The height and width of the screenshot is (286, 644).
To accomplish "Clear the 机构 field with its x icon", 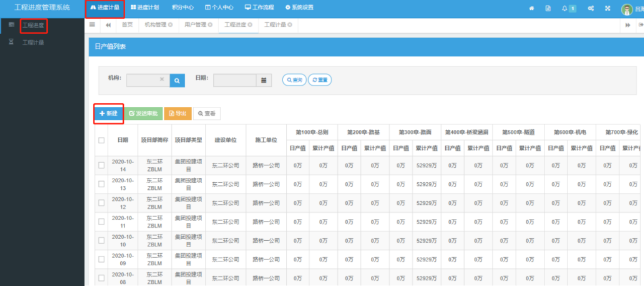I will pyautogui.click(x=162, y=79).
